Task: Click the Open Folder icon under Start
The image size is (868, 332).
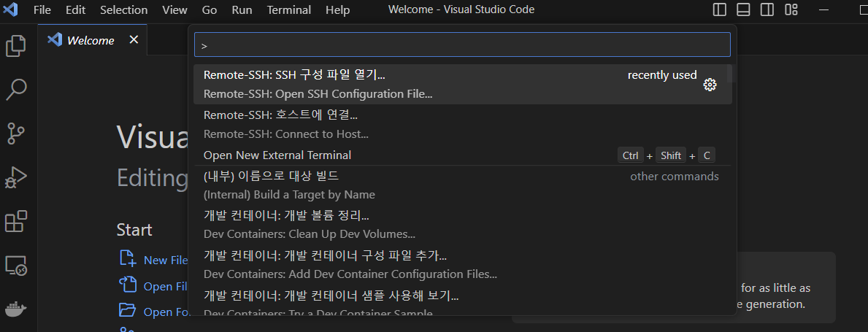Action: [127, 310]
